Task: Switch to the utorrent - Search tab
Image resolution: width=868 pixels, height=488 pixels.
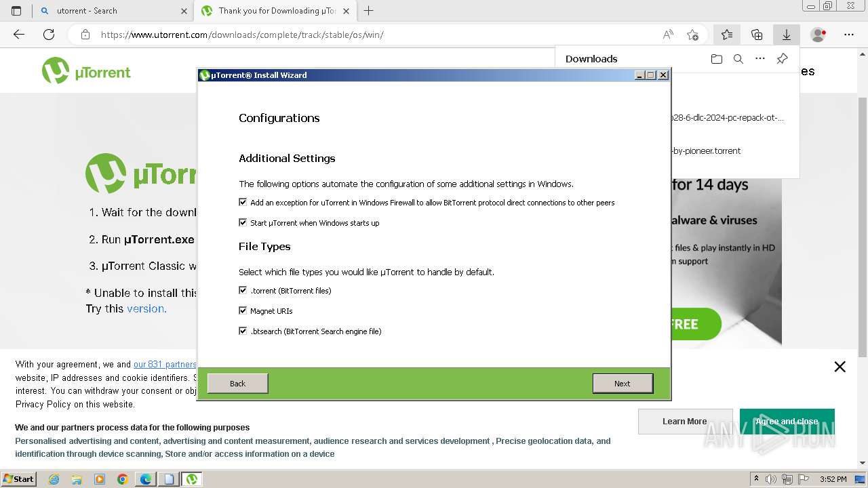Action: pos(113,11)
